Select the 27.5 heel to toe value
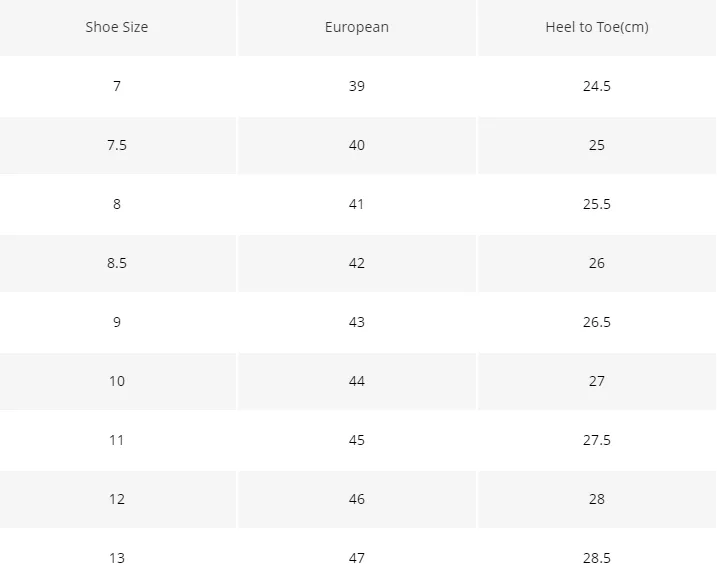This screenshot has height=578, width=717. (597, 440)
